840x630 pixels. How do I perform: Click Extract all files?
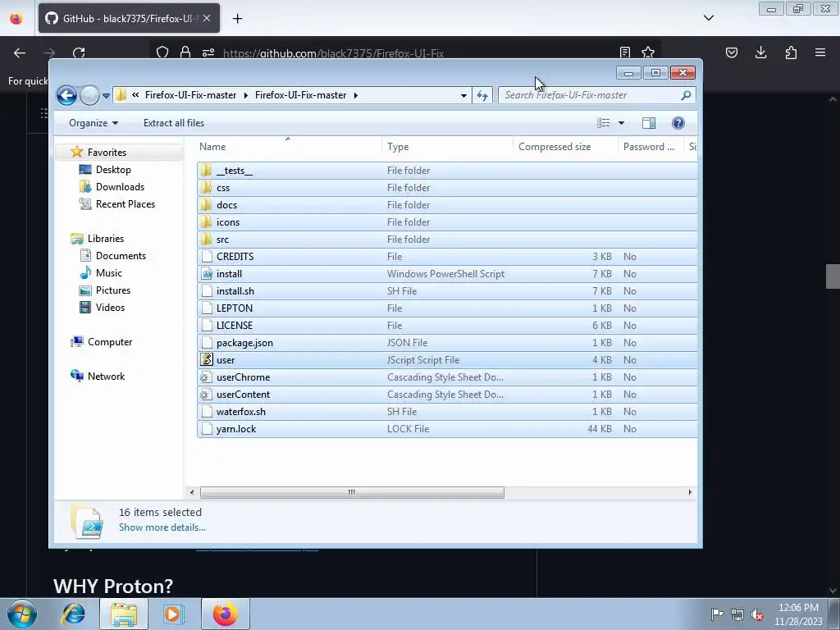point(174,123)
